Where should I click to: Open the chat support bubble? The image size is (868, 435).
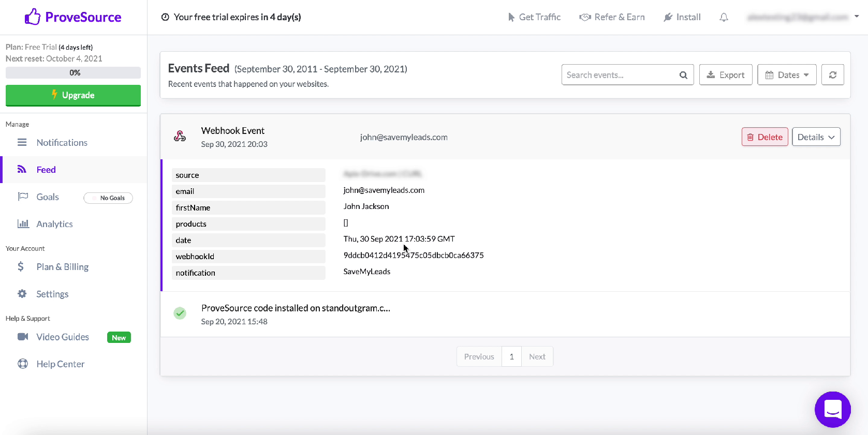point(832,410)
